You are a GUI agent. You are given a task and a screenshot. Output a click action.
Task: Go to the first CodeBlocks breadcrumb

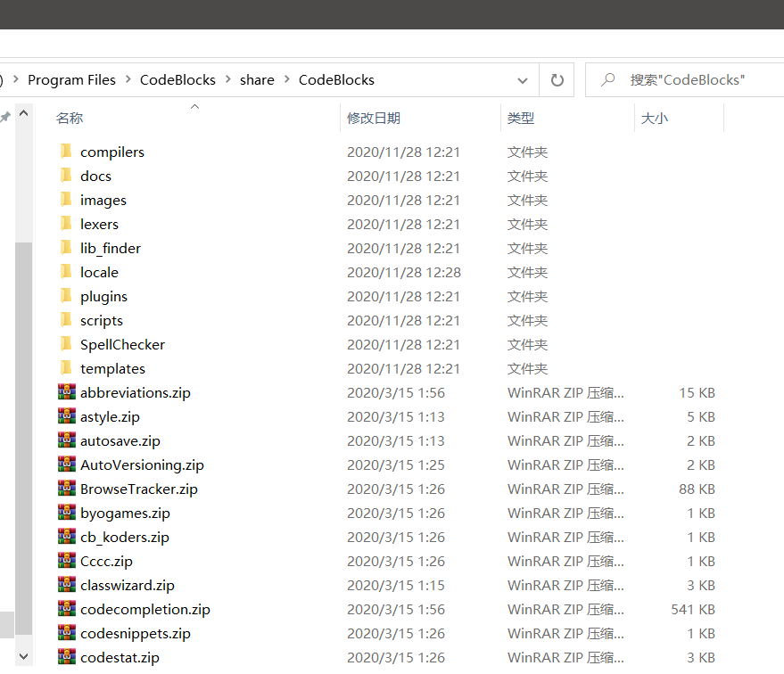click(177, 80)
